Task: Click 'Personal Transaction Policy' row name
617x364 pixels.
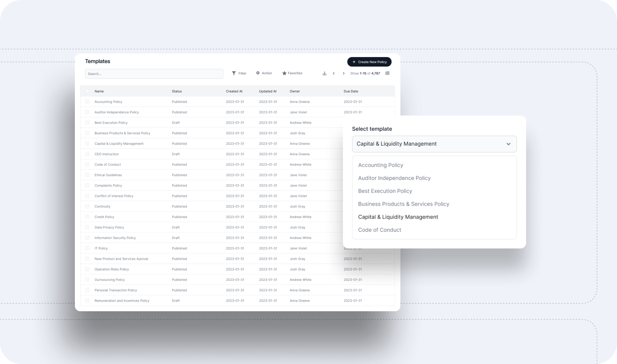Action: 116,290
